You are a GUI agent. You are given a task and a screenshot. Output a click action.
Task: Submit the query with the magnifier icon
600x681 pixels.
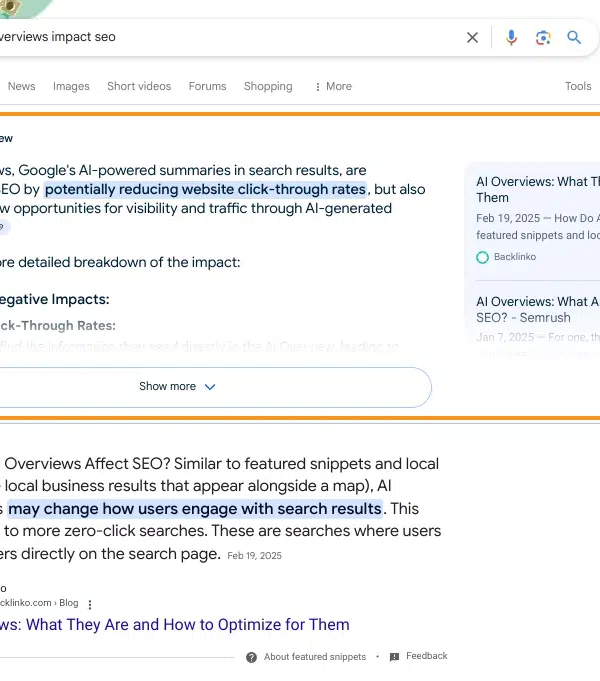pyautogui.click(x=574, y=37)
